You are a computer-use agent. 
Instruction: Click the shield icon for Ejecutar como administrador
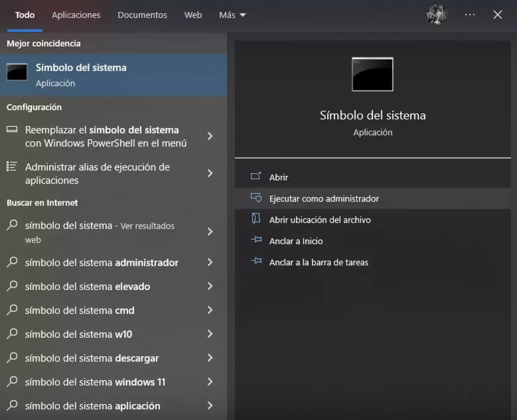[x=256, y=198]
